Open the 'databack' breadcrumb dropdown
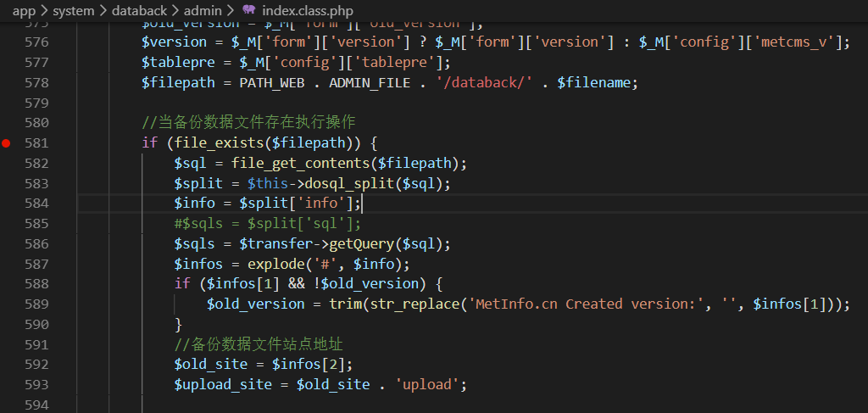The width and height of the screenshot is (868, 413). (139, 10)
